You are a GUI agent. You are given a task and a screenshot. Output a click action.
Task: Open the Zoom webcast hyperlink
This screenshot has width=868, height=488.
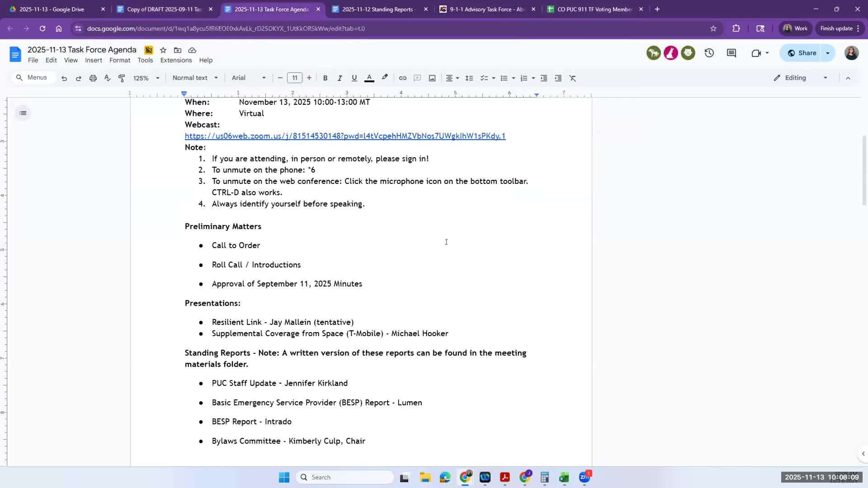[x=345, y=136]
